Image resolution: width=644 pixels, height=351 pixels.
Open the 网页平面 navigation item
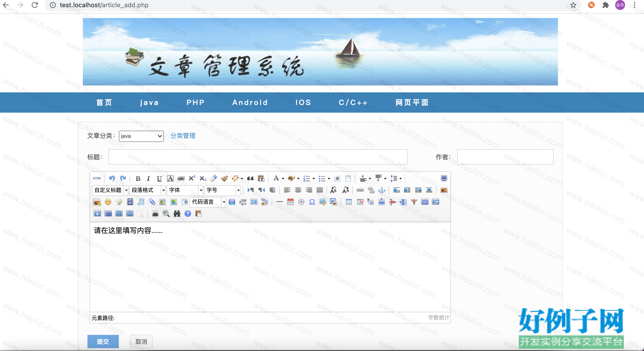pos(412,102)
